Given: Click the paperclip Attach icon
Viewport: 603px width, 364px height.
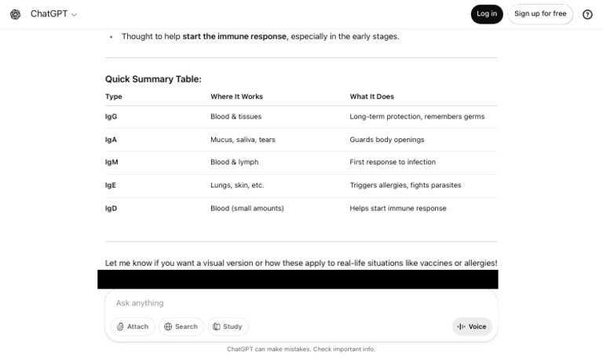Looking at the screenshot, I should click(x=120, y=326).
